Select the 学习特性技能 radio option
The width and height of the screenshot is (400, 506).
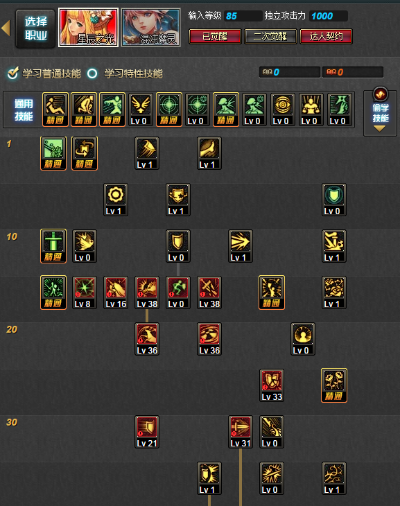pos(125,73)
